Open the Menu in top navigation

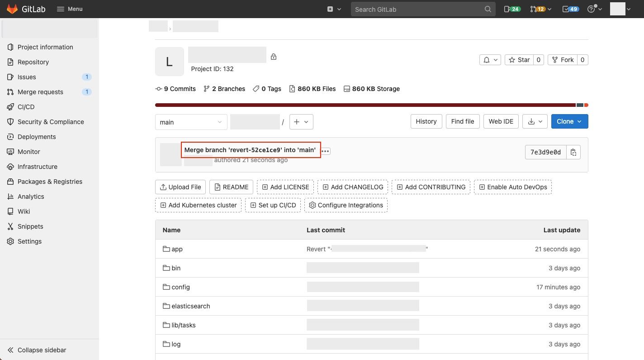pyautogui.click(x=70, y=9)
